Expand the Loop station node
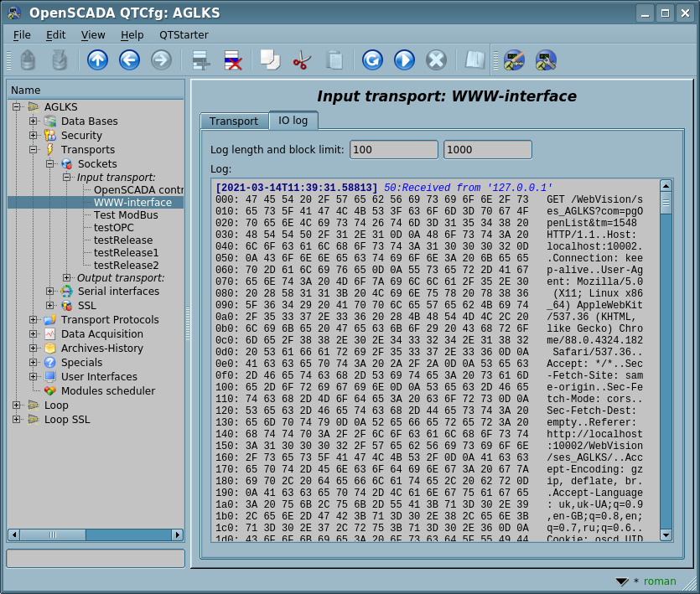This screenshot has height=594, width=700. pos(17,405)
